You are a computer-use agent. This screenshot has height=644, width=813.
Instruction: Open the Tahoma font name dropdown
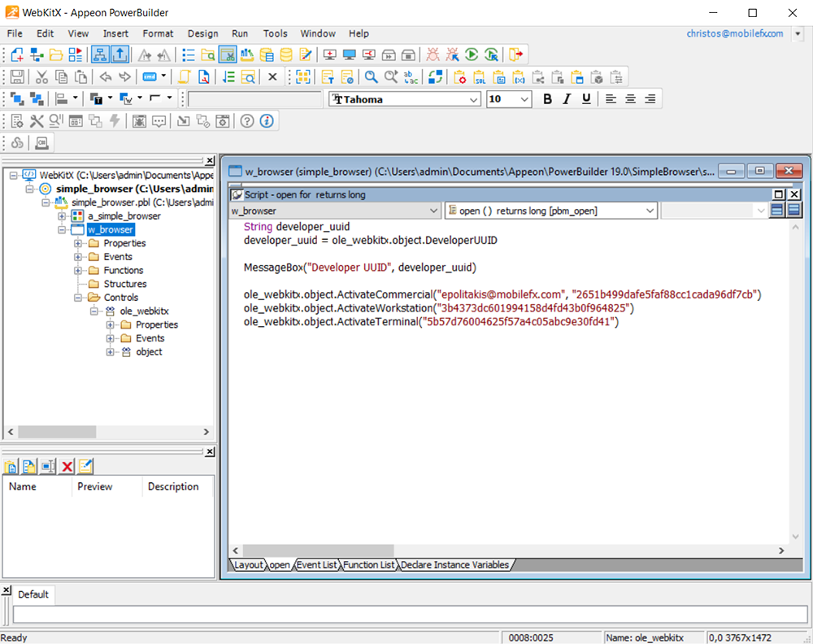click(x=473, y=99)
